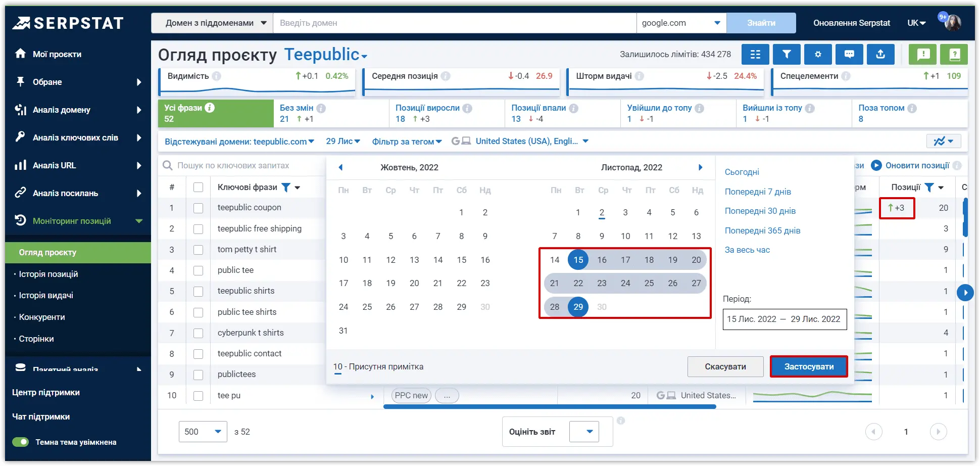Click the Скасувати button
980x466 pixels.
click(725, 366)
